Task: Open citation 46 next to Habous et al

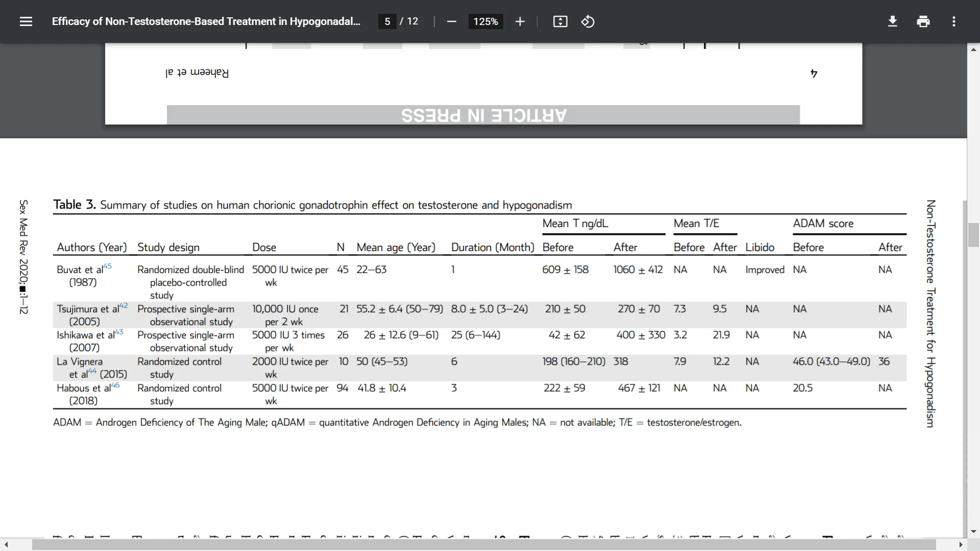Action: coord(115,385)
